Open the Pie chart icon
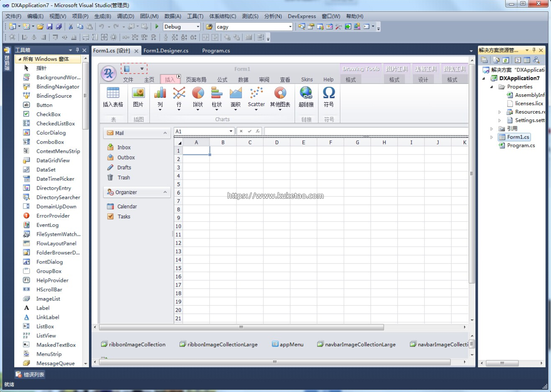This screenshot has height=392, width=551. point(198,94)
